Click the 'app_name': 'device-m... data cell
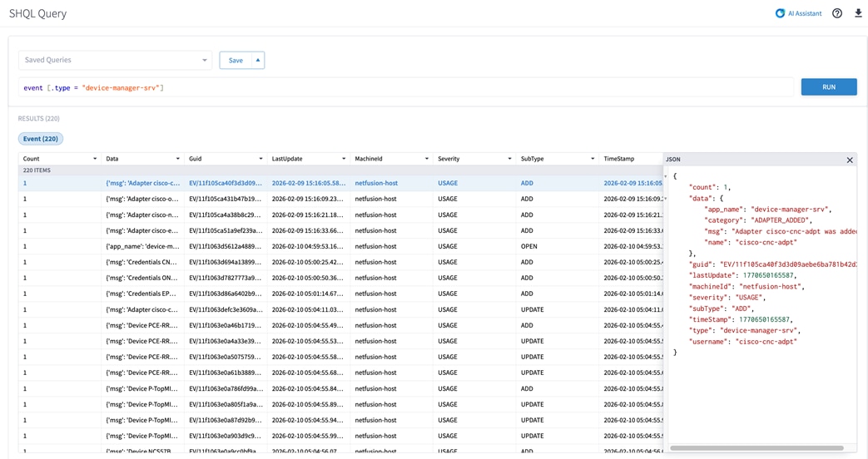The height and width of the screenshot is (459, 868). (143, 246)
